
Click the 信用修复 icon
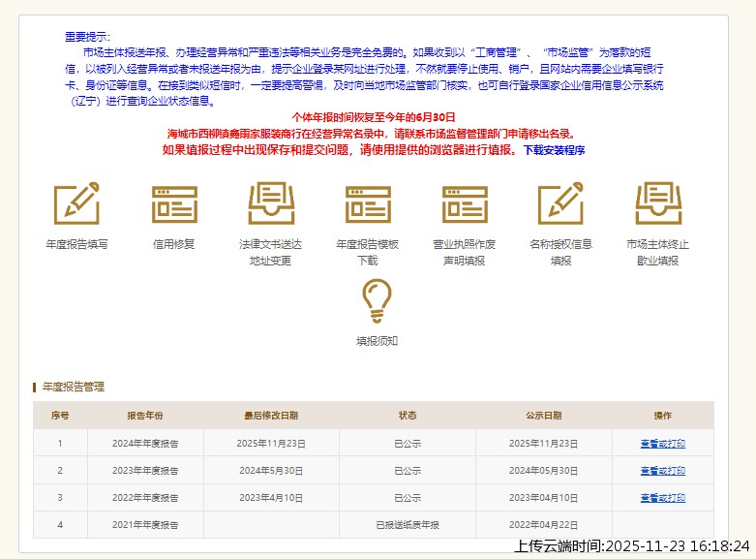pos(174,203)
